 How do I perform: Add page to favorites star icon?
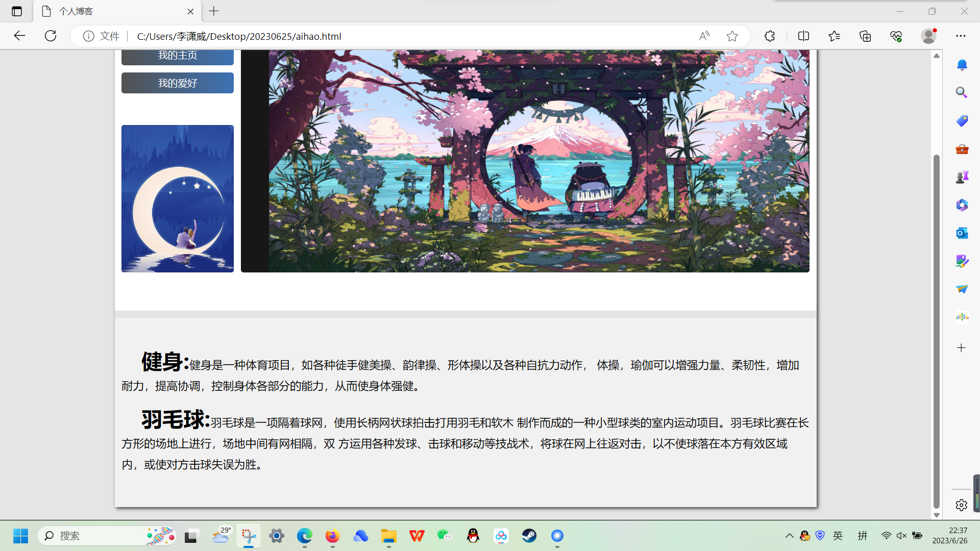click(x=732, y=36)
